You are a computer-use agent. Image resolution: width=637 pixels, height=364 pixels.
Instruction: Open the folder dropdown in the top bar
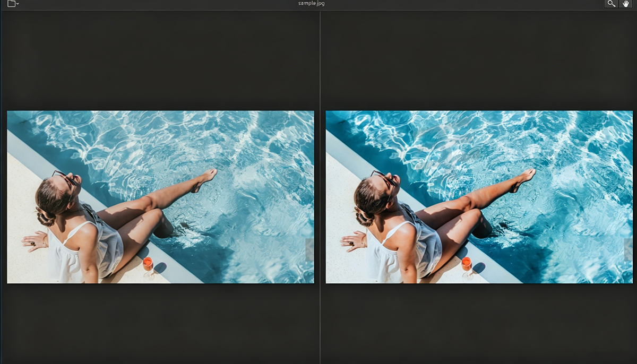coord(13,4)
